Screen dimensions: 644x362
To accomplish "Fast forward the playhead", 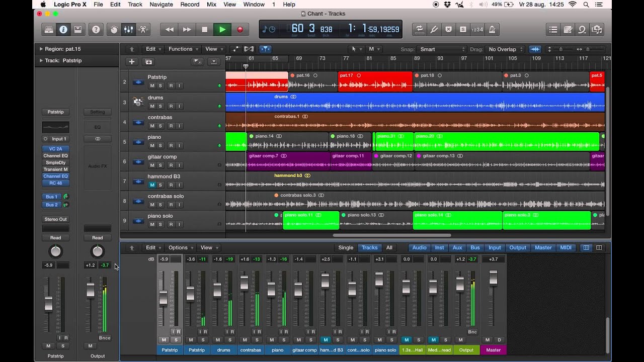I will [187, 30].
